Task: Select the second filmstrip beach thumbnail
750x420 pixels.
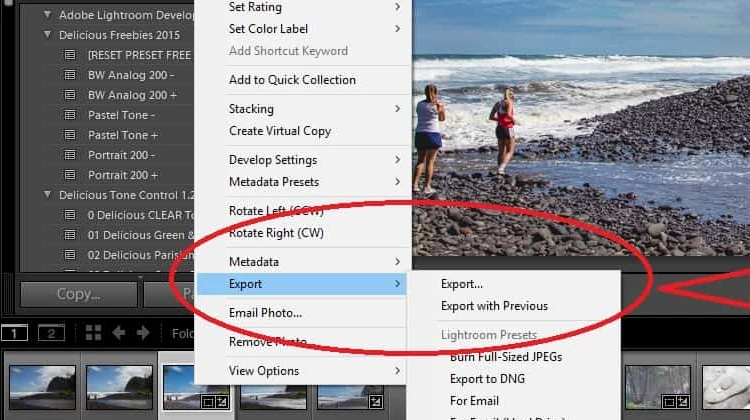Action: tap(120, 387)
